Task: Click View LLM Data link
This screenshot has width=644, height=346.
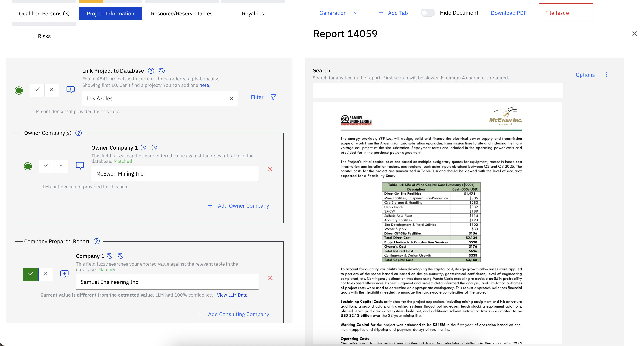Action: [x=232, y=295]
